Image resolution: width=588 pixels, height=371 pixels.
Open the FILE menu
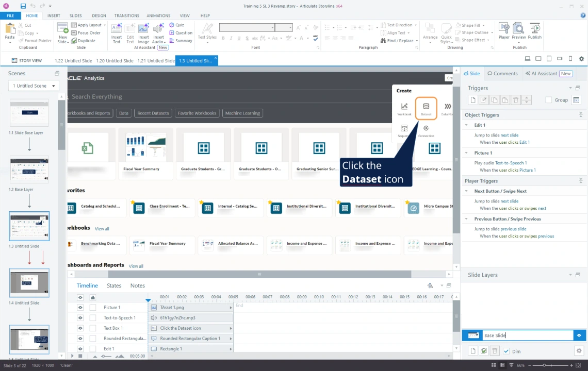(x=10, y=16)
